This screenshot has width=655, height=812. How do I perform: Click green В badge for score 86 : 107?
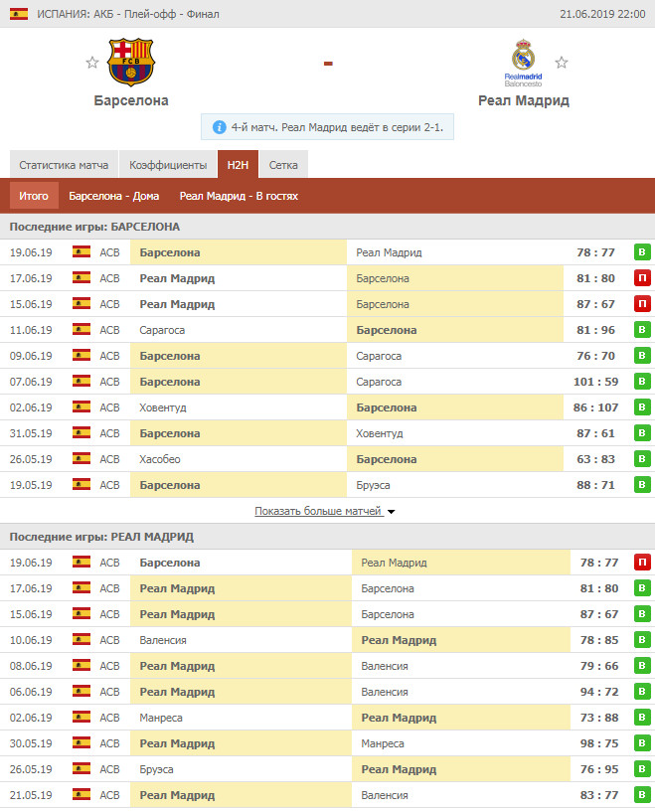tap(642, 407)
